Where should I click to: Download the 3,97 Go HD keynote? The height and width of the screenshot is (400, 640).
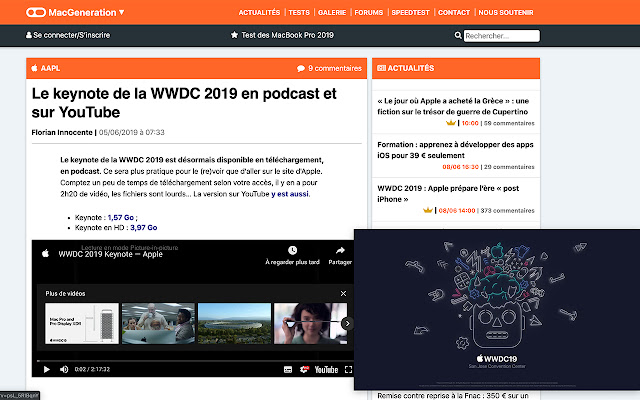[x=144, y=227]
